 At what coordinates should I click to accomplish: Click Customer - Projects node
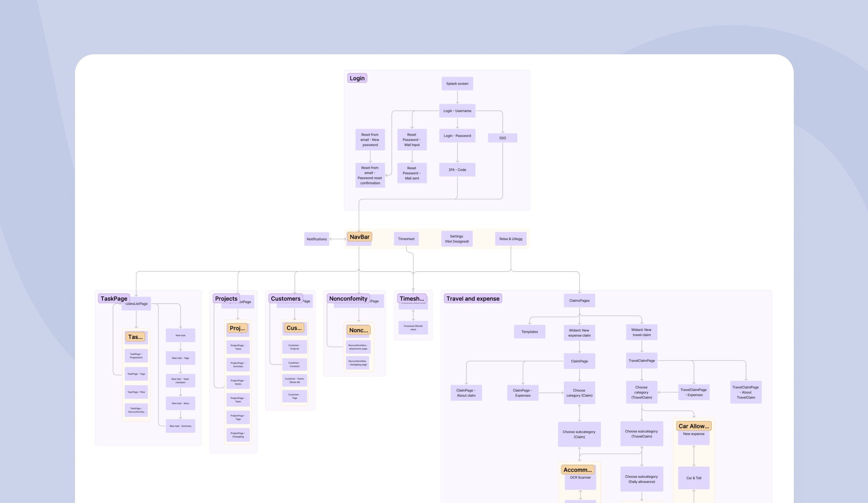[295, 347]
